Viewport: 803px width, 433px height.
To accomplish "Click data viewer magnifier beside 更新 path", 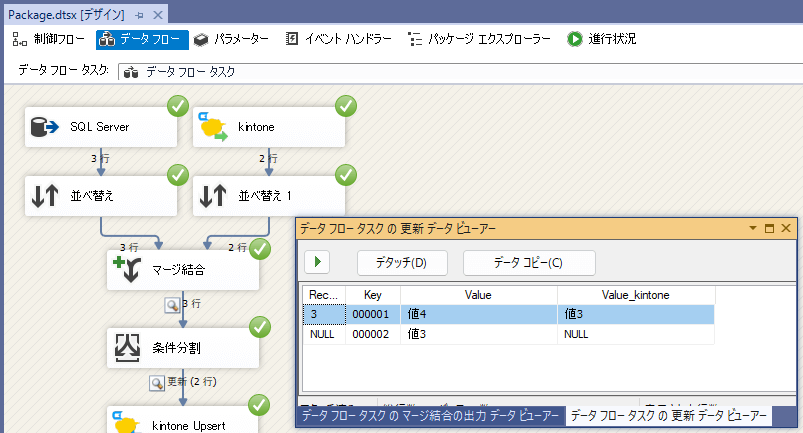I will click(x=157, y=383).
